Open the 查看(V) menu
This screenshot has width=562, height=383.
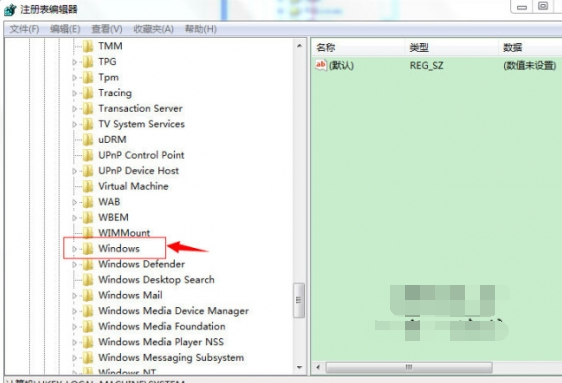(x=107, y=29)
